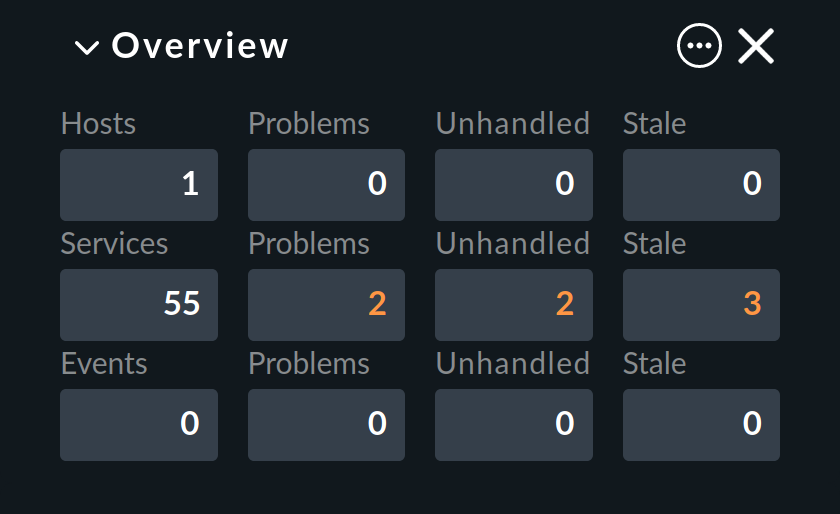Open event Problems count of 0
This screenshot has width=840, height=514.
tap(326, 425)
